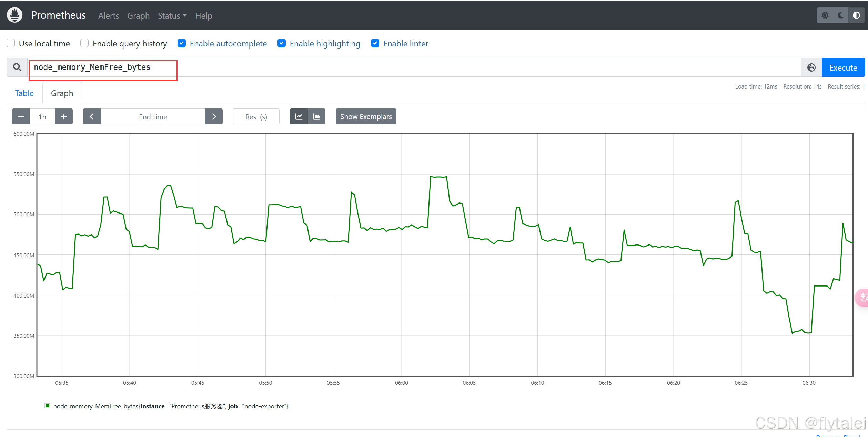Toggle Enable query history checkbox

click(84, 43)
